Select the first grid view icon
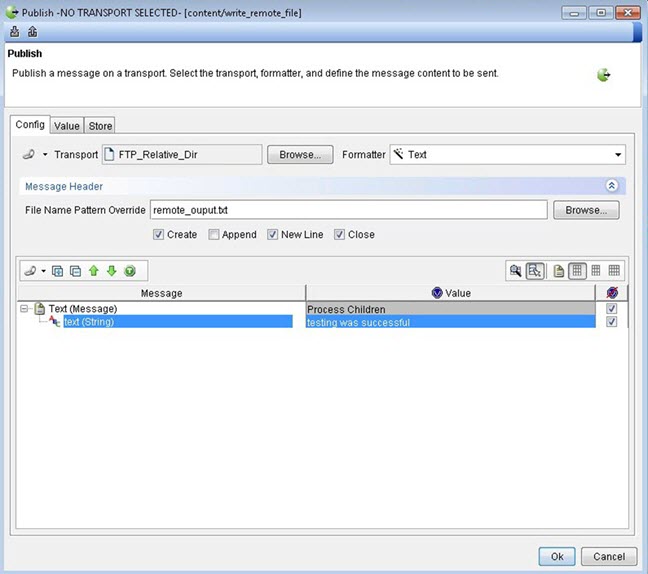 [577, 271]
